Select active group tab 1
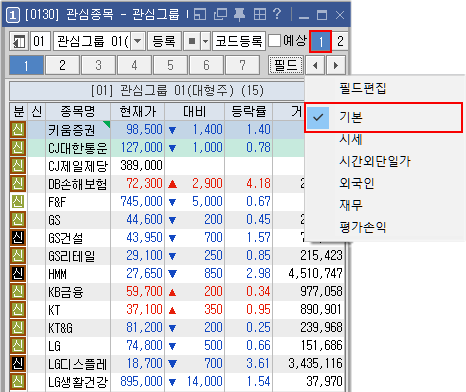This screenshot has height=392, width=466. 26,65
